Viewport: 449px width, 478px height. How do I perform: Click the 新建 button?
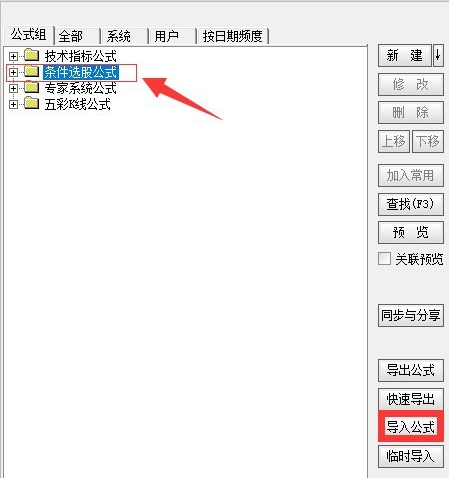click(405, 56)
